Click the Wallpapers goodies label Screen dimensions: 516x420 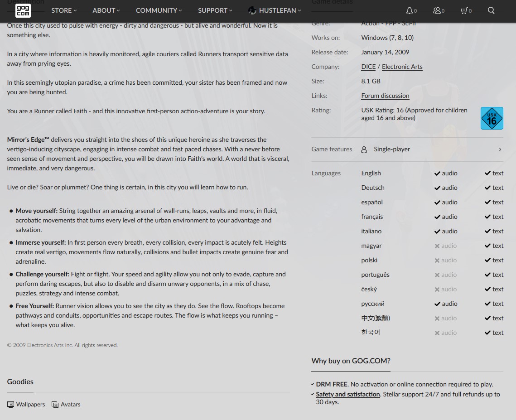[x=31, y=405]
